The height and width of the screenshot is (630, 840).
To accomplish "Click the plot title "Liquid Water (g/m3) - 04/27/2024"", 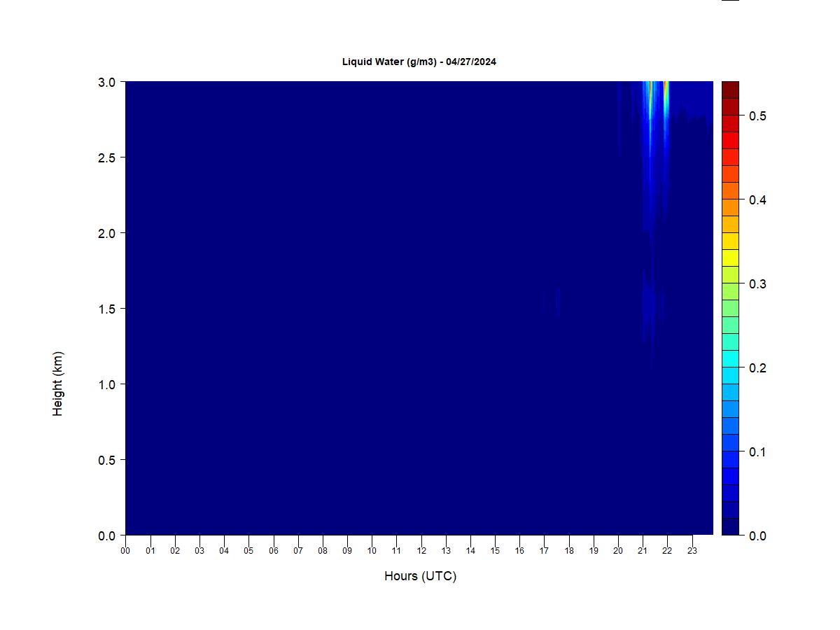I will pos(419,62).
